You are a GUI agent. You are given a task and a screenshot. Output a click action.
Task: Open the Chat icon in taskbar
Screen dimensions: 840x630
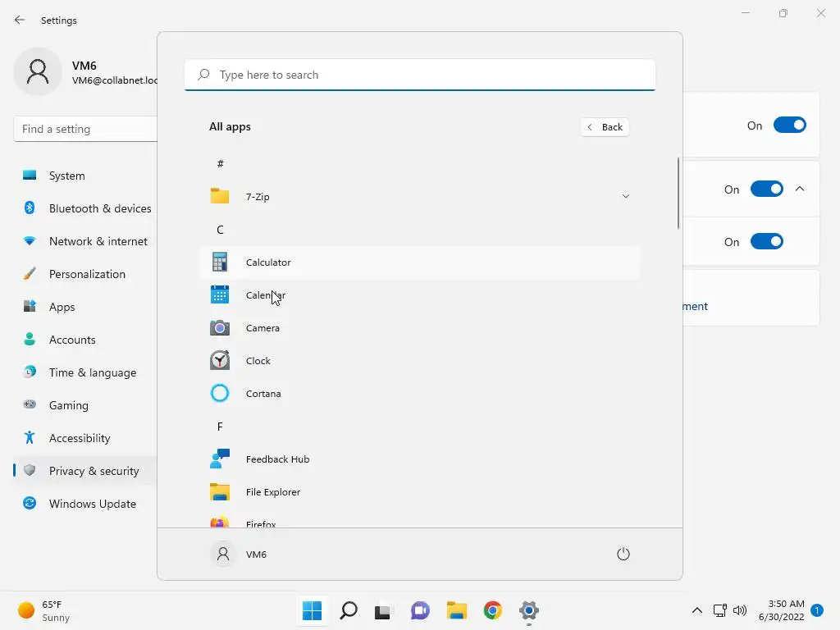(x=421, y=610)
